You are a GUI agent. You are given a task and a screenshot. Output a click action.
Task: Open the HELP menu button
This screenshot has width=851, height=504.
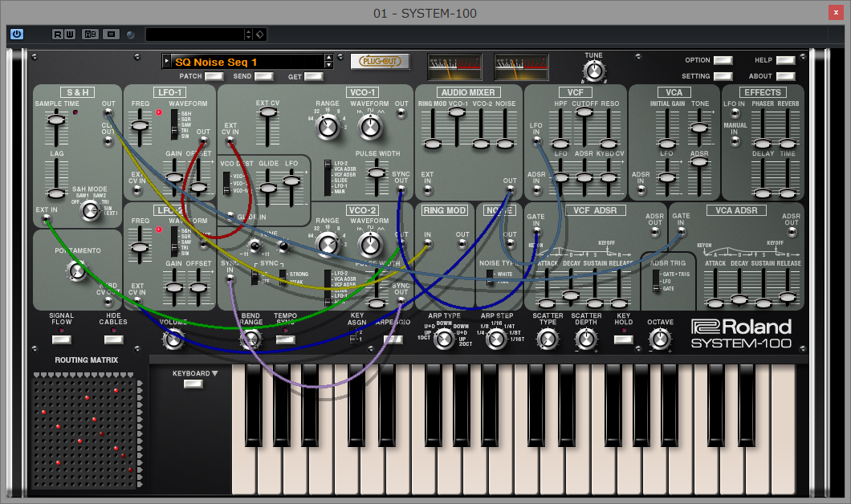pos(786,60)
